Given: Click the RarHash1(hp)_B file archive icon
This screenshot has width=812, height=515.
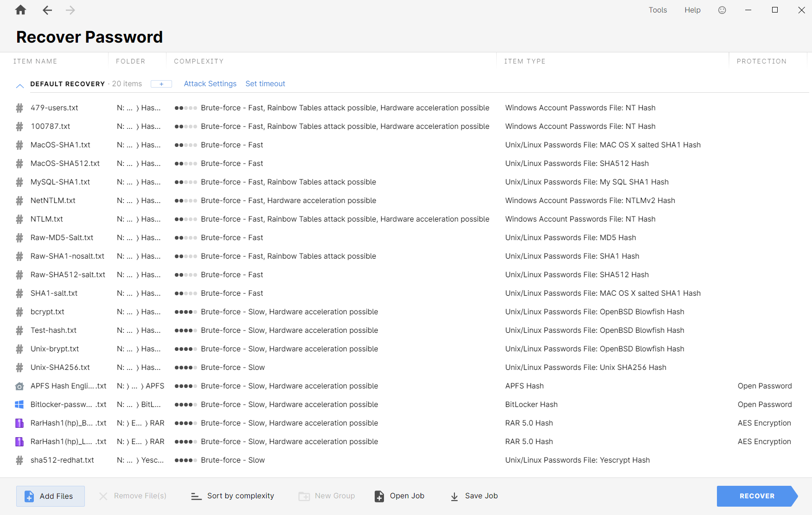Looking at the screenshot, I should click(x=19, y=423).
